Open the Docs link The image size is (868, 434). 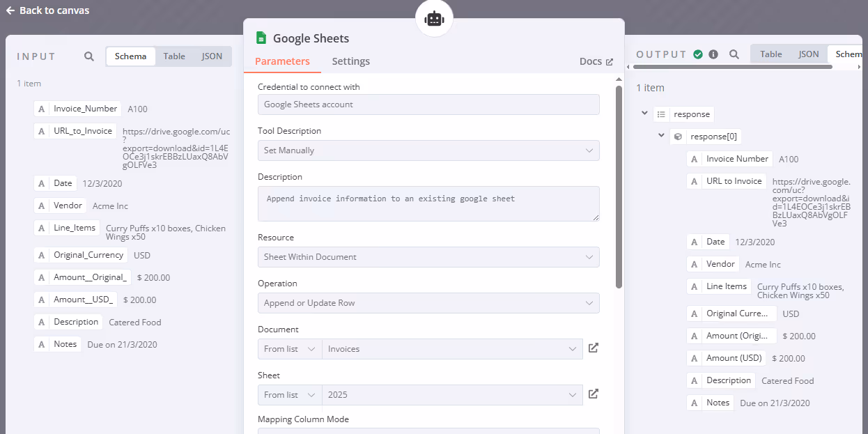click(x=596, y=61)
